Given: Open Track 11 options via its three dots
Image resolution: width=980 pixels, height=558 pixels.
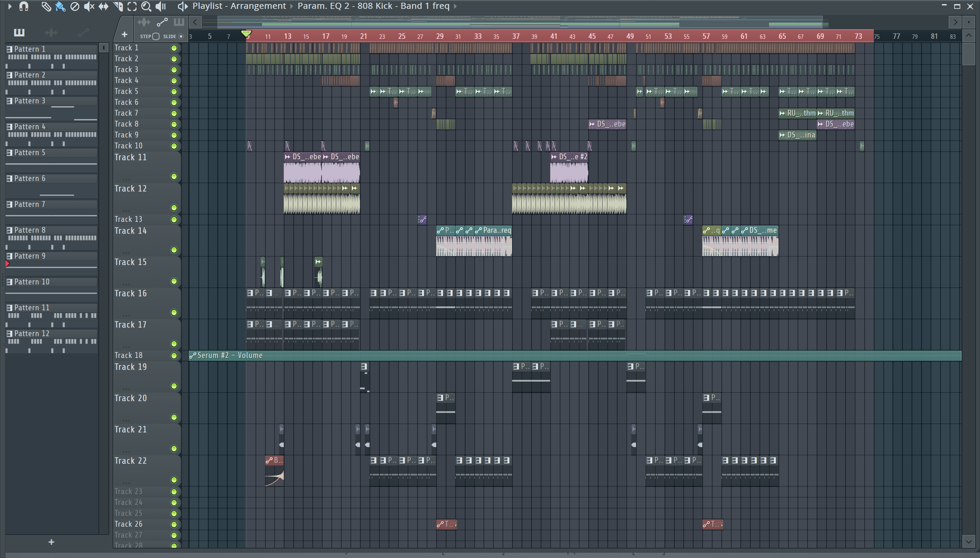Looking at the screenshot, I should click(x=126, y=179).
